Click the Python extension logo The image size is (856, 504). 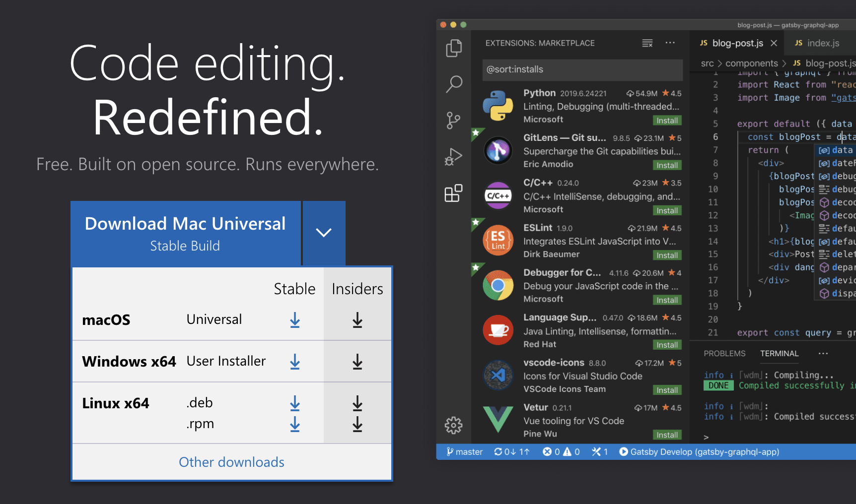pyautogui.click(x=498, y=106)
